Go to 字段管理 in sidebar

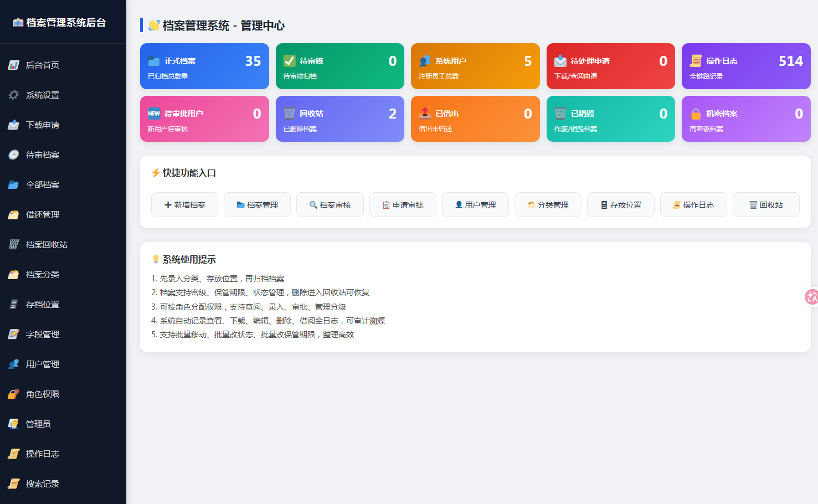point(63,334)
